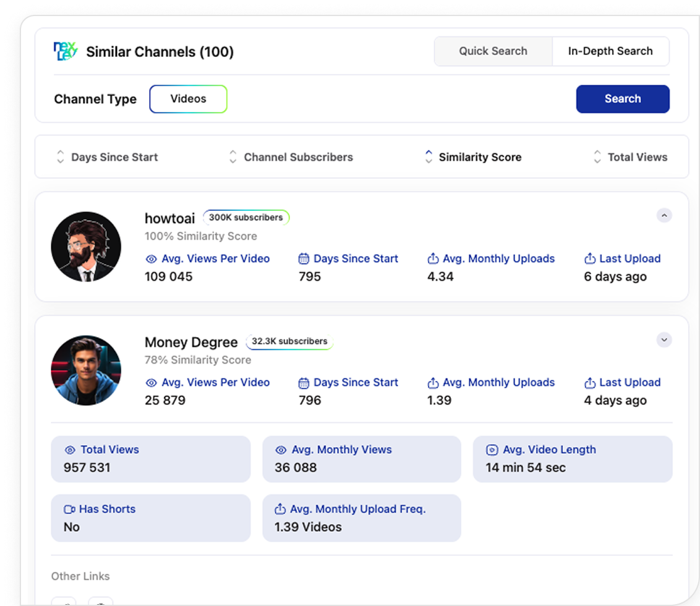Click Money Degree Last Upload icon
The height and width of the screenshot is (606, 700).
click(590, 382)
